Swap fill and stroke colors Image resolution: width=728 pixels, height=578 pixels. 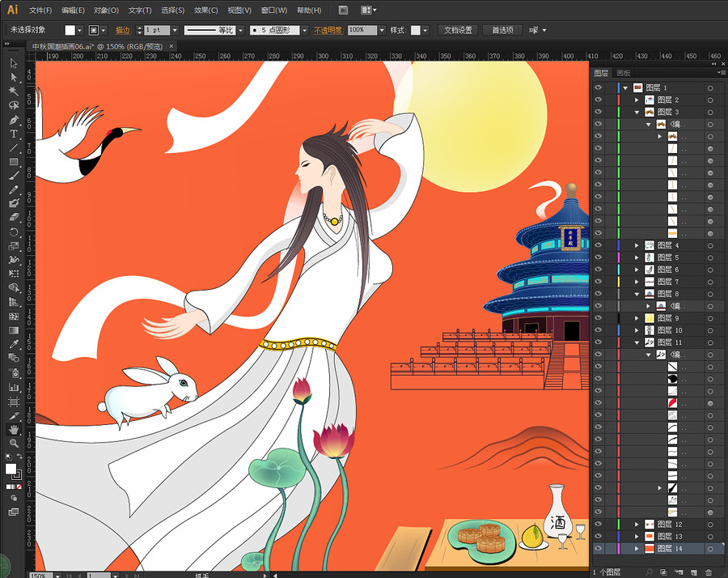click(x=19, y=457)
